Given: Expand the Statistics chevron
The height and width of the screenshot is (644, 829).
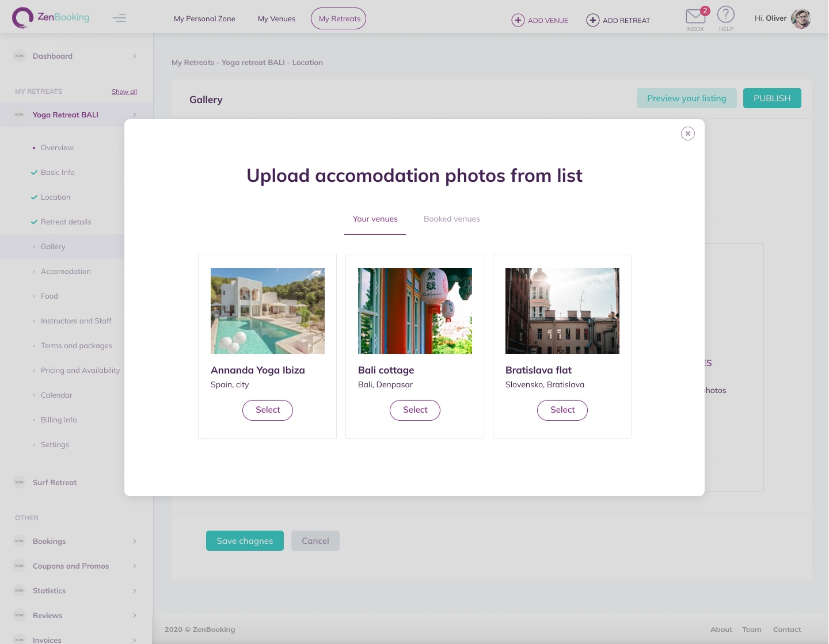Looking at the screenshot, I should pyautogui.click(x=135, y=590).
